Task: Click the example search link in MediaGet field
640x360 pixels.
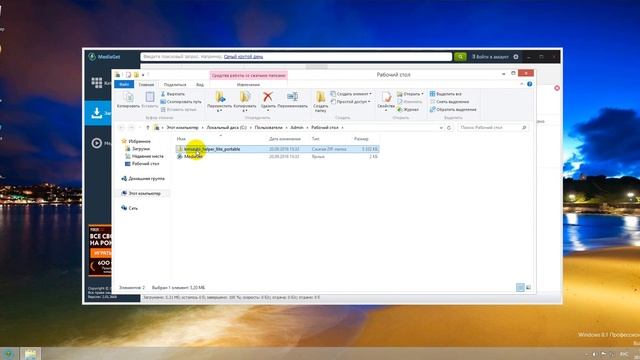Action: point(243,57)
